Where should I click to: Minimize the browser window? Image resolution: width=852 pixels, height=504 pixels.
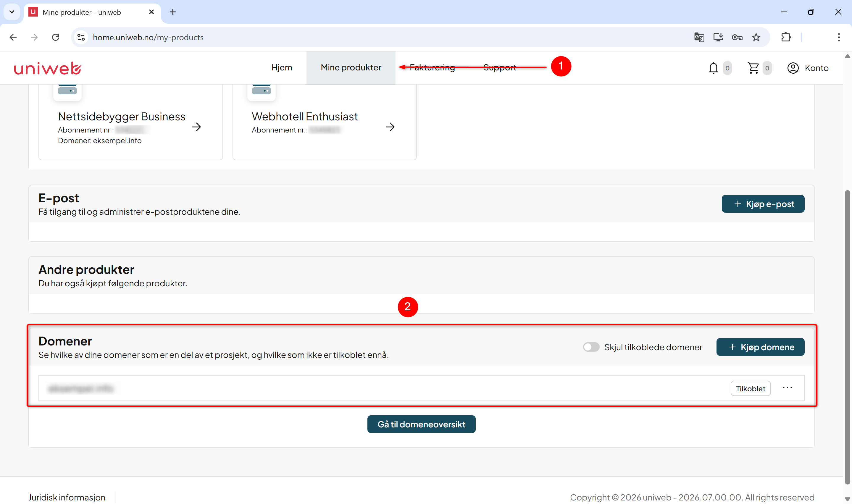pyautogui.click(x=784, y=12)
